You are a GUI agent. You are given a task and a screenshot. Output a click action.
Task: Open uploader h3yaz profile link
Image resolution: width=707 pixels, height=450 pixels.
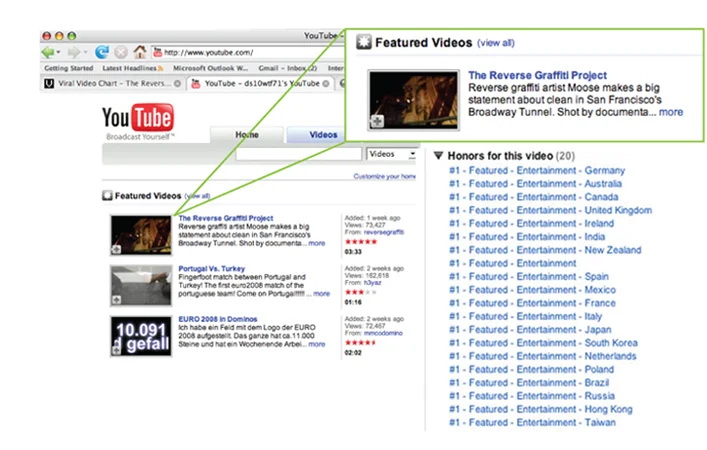372,283
